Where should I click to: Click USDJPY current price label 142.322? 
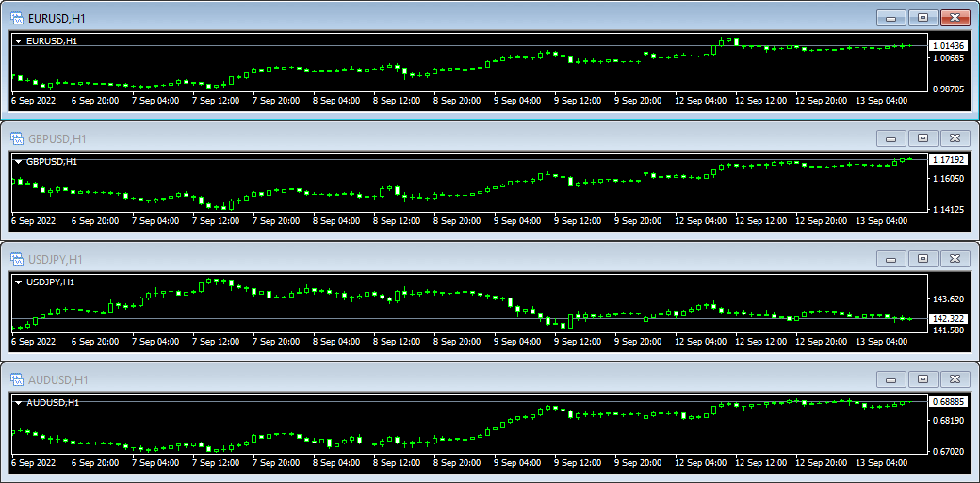coord(948,319)
